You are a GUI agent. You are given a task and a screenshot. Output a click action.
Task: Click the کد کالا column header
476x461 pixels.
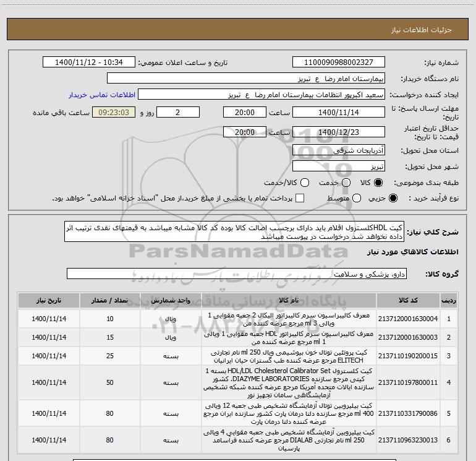(x=408, y=300)
